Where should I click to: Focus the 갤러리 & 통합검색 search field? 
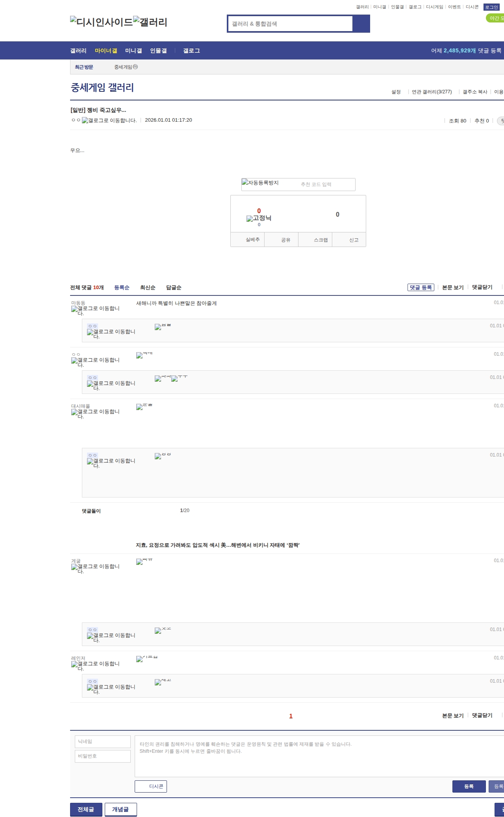[x=290, y=24]
